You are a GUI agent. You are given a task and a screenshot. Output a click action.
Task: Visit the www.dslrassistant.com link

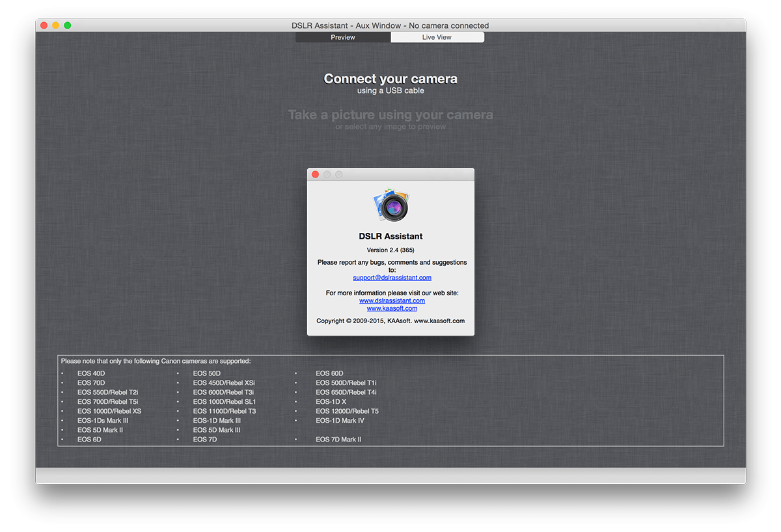(x=392, y=300)
